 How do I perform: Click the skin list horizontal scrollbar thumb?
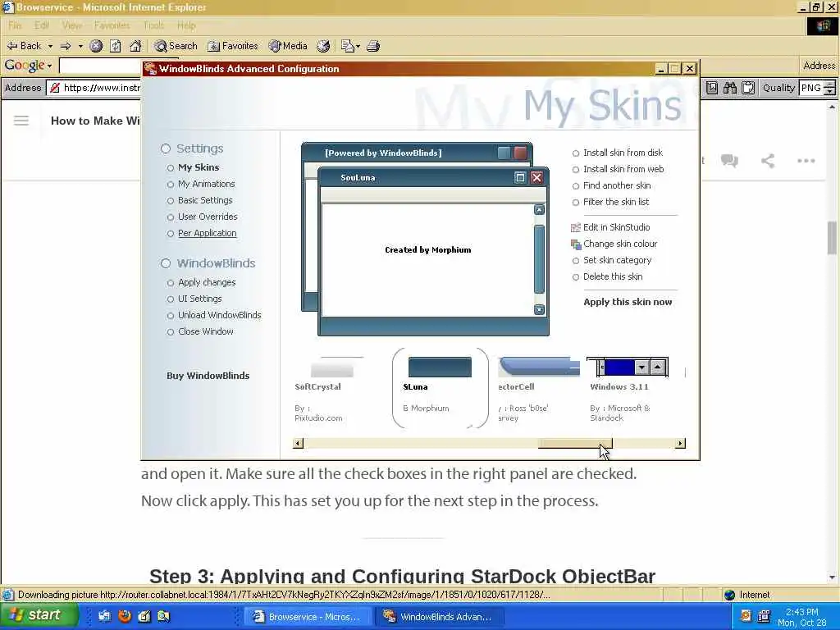[575, 444]
